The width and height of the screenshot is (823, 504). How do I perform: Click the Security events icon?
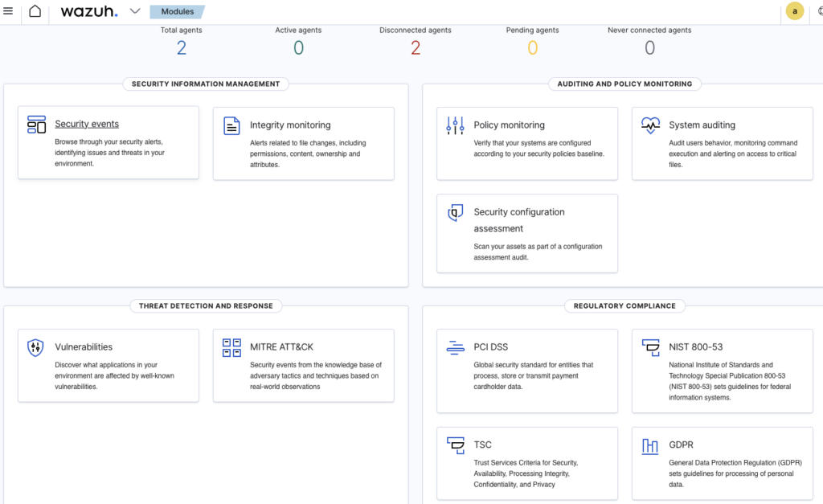click(36, 125)
